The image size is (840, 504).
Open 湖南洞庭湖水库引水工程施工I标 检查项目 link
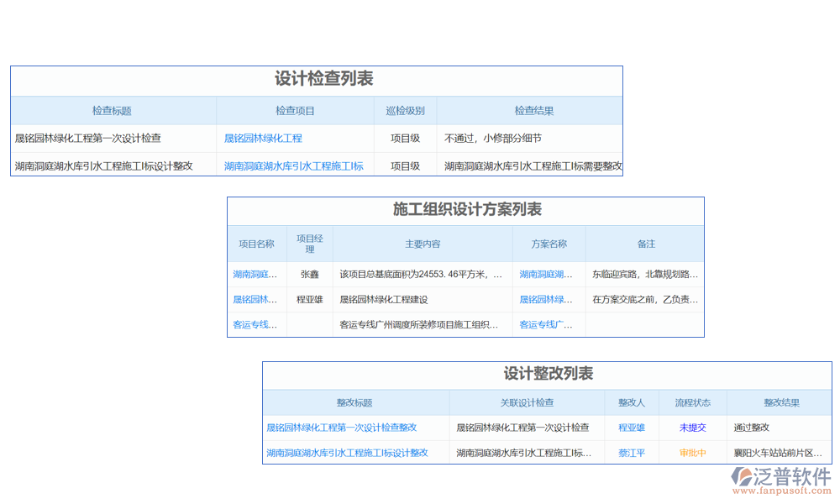click(293, 166)
